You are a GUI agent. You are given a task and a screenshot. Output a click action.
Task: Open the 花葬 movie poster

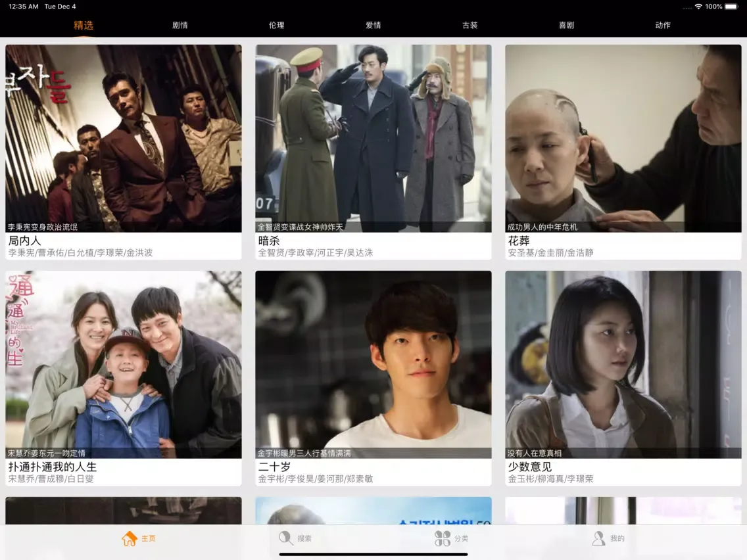click(x=623, y=138)
